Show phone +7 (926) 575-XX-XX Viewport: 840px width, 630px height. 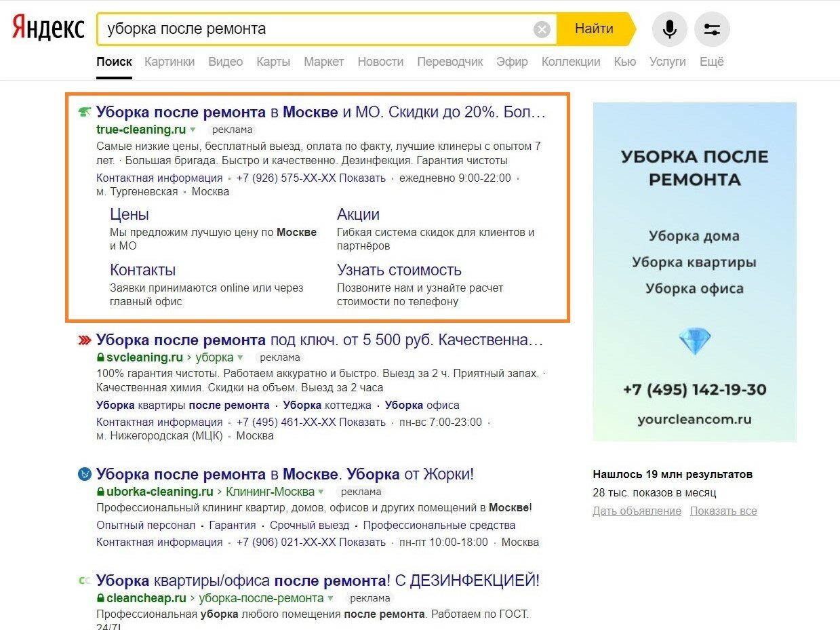(311, 178)
